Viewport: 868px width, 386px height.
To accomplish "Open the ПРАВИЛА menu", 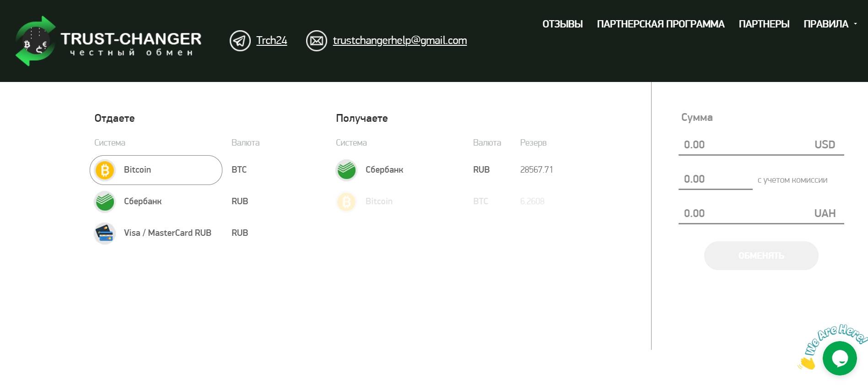I will coord(826,24).
